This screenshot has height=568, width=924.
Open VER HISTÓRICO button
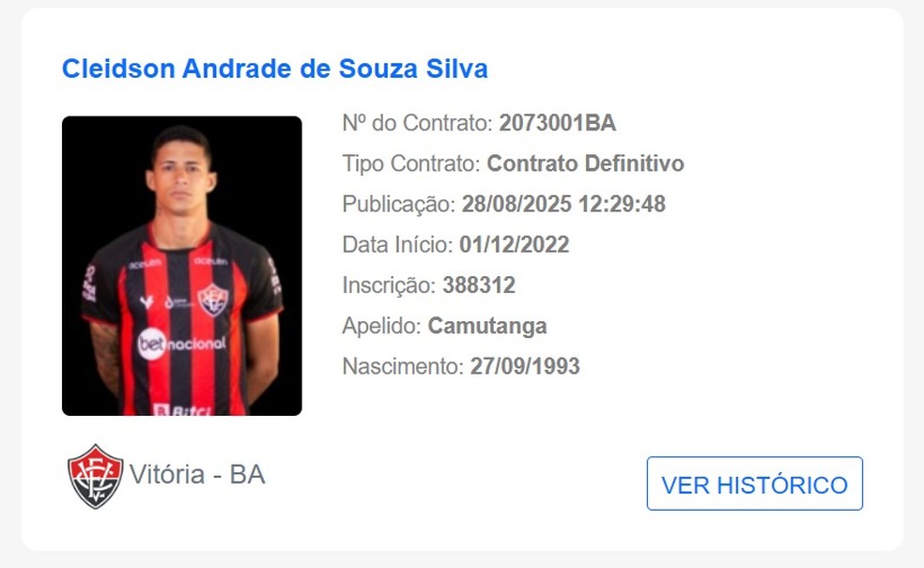[x=755, y=484]
